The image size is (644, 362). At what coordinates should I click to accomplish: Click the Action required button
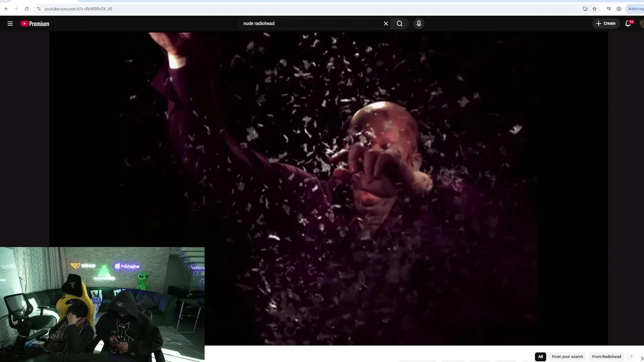pos(635,9)
